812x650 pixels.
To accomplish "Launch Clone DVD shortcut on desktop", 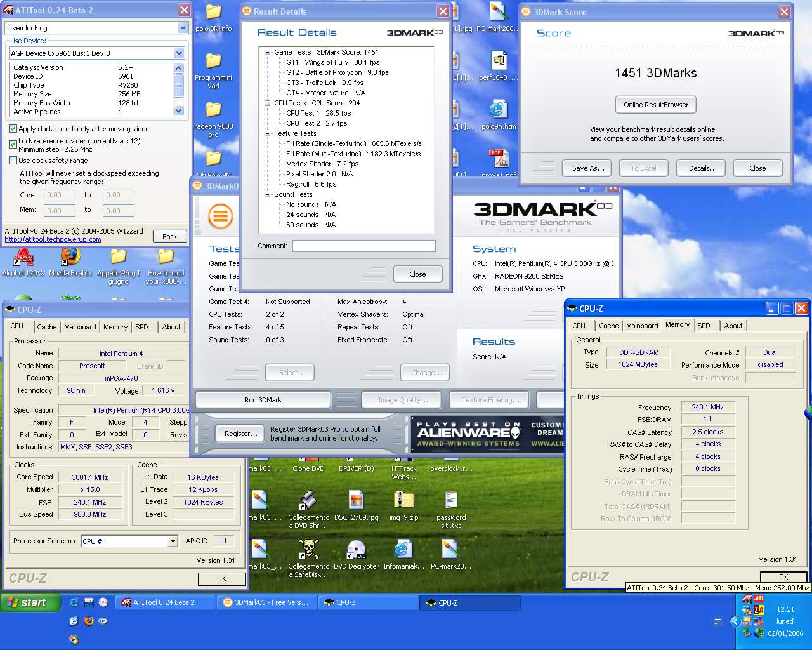I will tap(308, 465).
